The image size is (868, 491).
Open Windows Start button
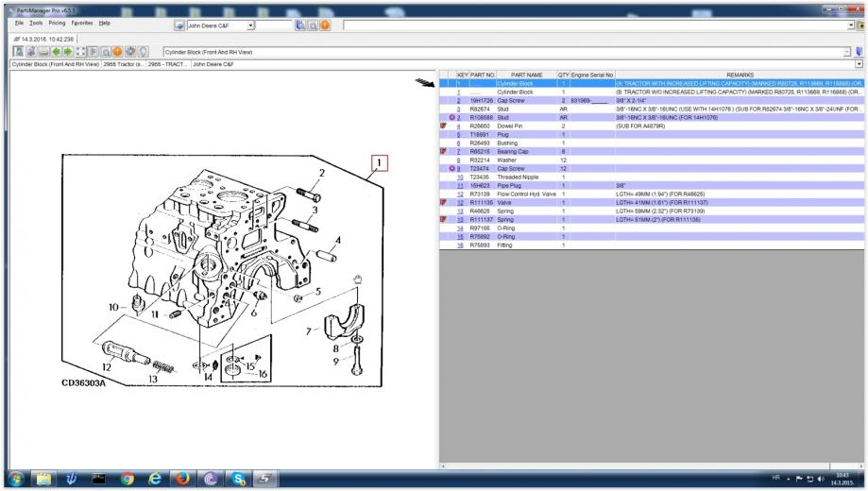coord(16,479)
